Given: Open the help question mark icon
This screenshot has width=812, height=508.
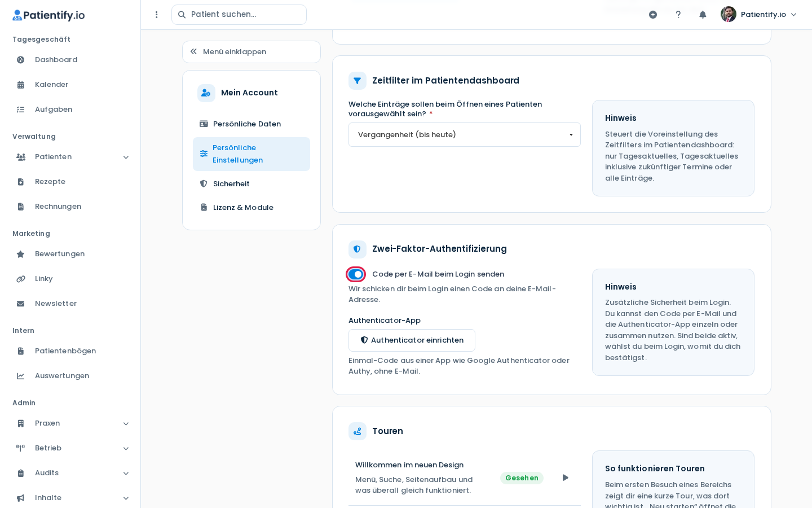Looking at the screenshot, I should [x=678, y=15].
